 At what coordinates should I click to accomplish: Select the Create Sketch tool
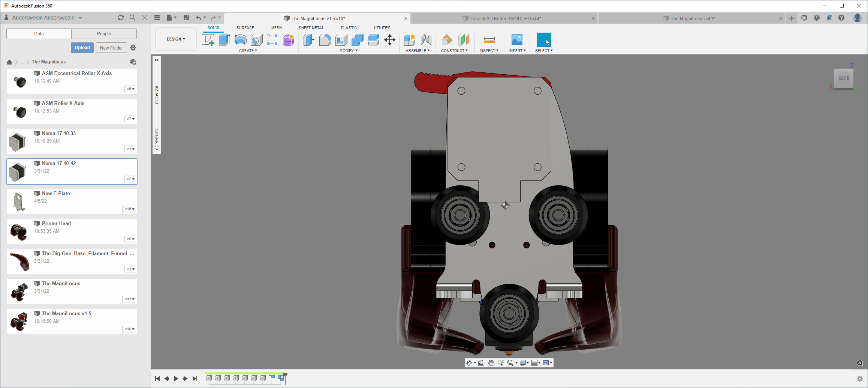pyautogui.click(x=208, y=40)
